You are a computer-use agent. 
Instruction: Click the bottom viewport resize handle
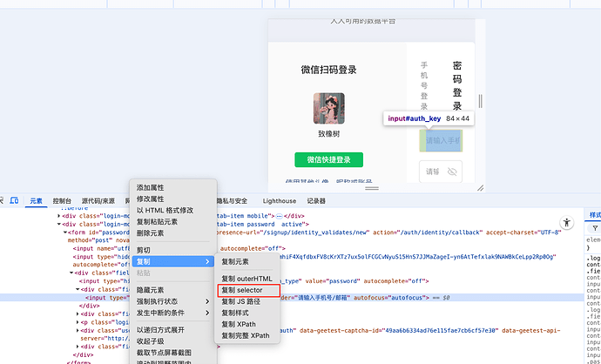372,188
